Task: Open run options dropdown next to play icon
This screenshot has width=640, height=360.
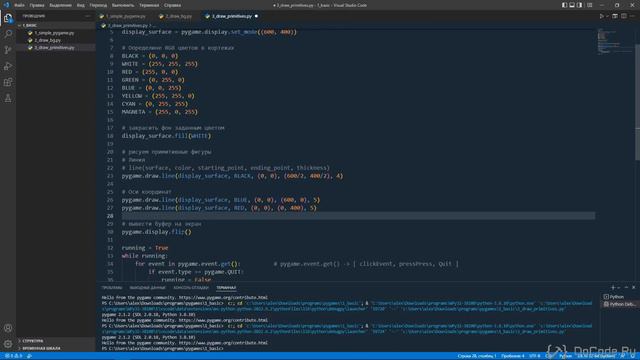Action: point(607,16)
